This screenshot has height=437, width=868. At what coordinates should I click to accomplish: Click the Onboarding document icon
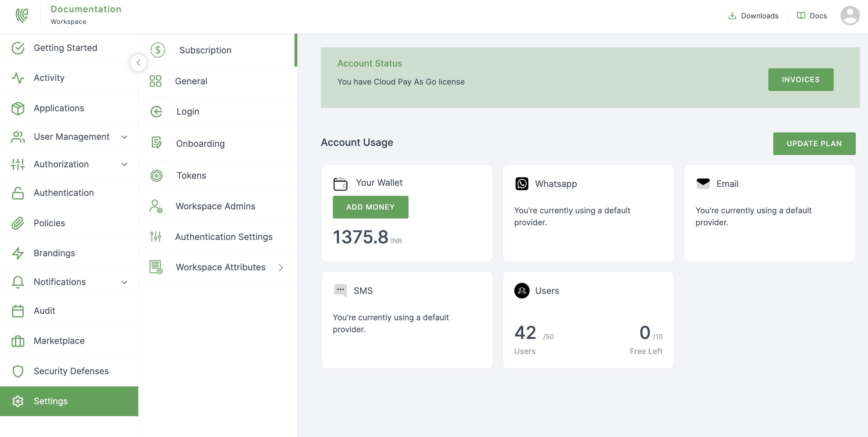(156, 142)
